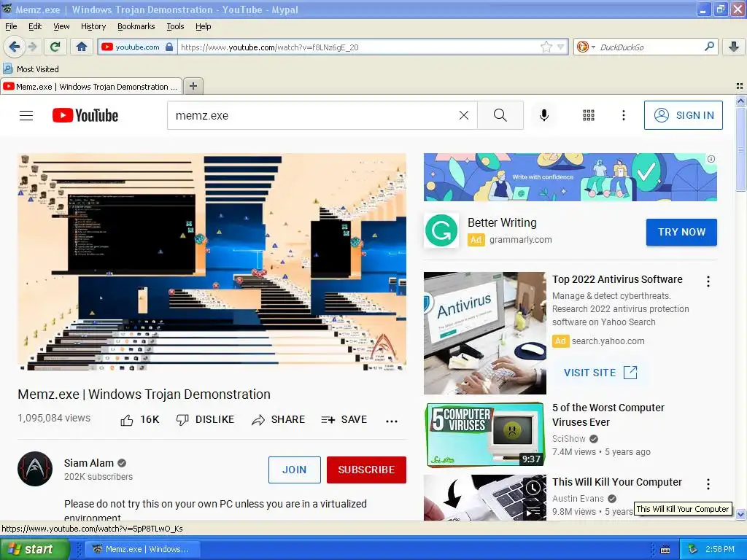
Task: Click the browser search magnifier icon
Action: [x=709, y=47]
